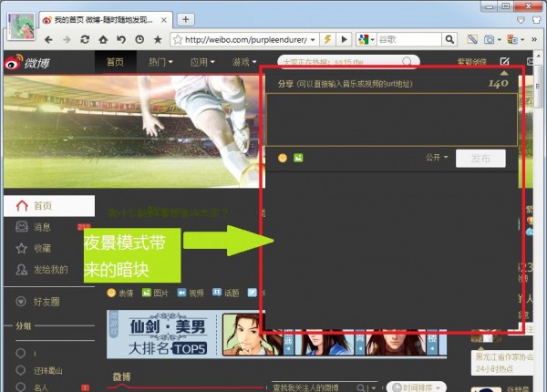The image size is (547, 392).
Task: Bookmark page with the star icon
Action: (158, 40)
